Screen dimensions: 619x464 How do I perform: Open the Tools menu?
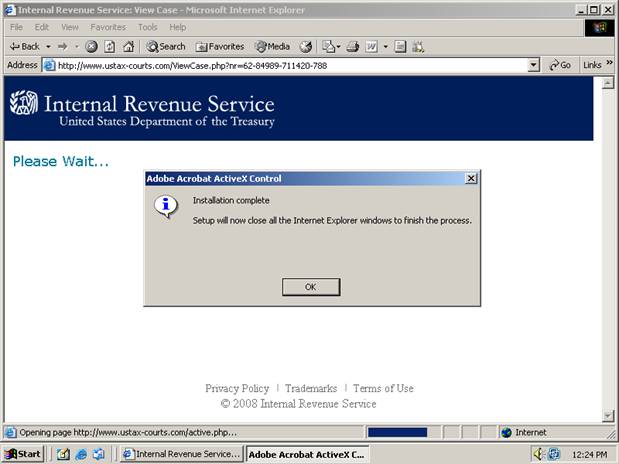click(x=148, y=27)
